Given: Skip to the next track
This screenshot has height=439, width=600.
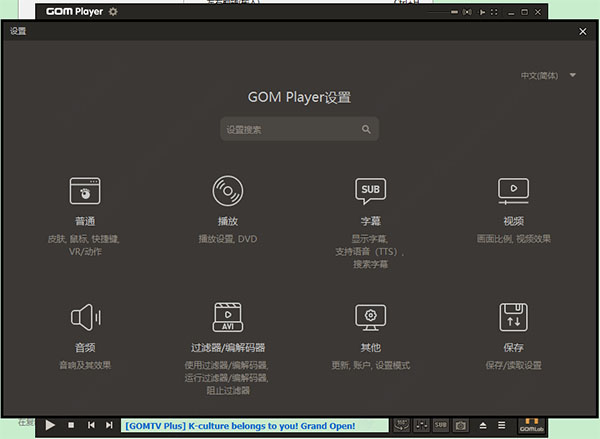Looking at the screenshot, I should point(109,425).
